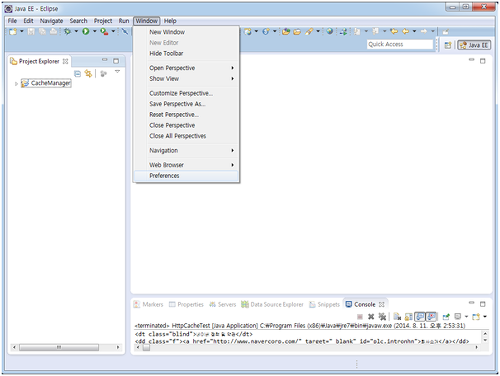The height and width of the screenshot is (376, 500).
Task: Toggle Scroll Lock in Console toolbar
Action: click(408, 316)
